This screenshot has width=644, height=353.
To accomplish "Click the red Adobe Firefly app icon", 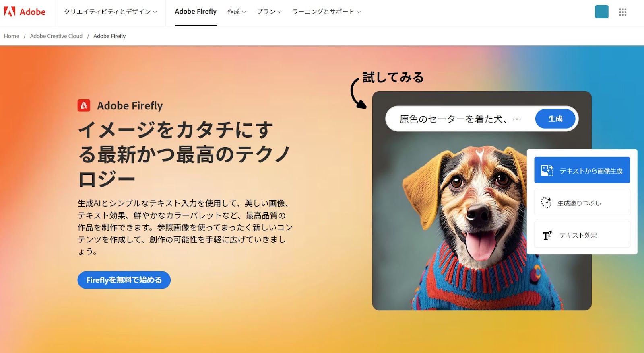I will click(x=84, y=105).
